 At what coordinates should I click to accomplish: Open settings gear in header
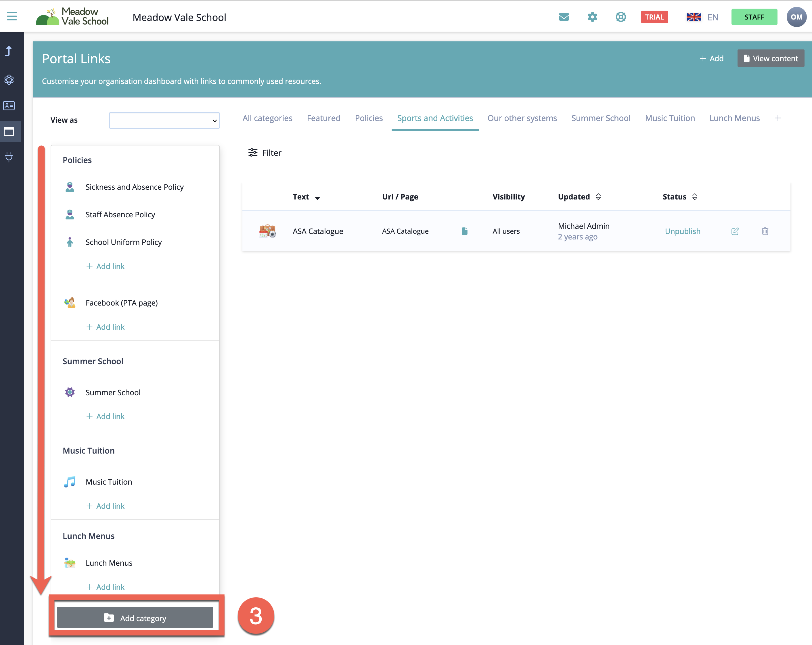[x=592, y=17]
